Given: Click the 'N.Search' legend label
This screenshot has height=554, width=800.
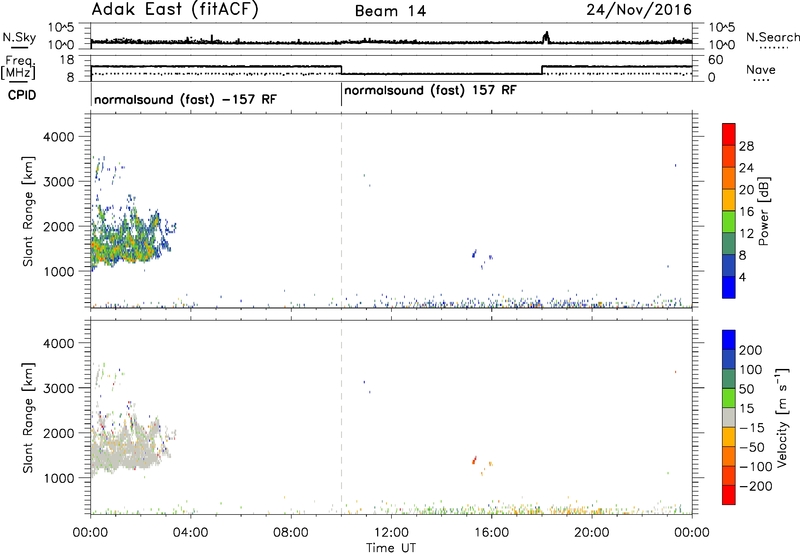Looking at the screenshot, I should pos(772,37).
